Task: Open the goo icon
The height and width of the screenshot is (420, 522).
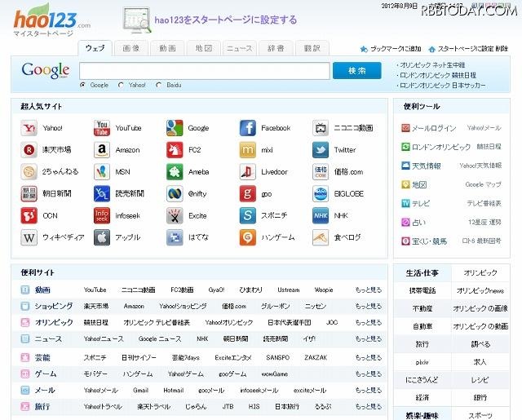Action: point(248,194)
